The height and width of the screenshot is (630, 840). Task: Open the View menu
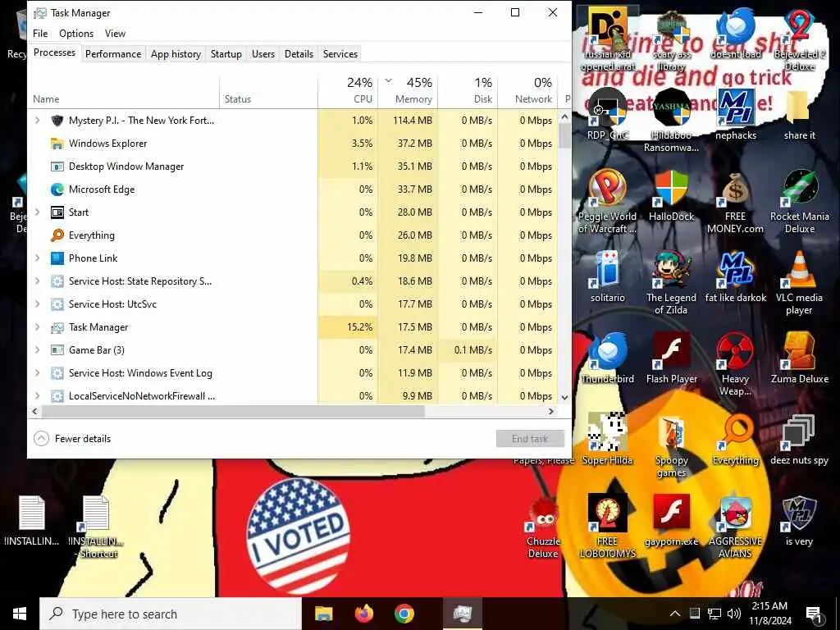click(x=115, y=33)
